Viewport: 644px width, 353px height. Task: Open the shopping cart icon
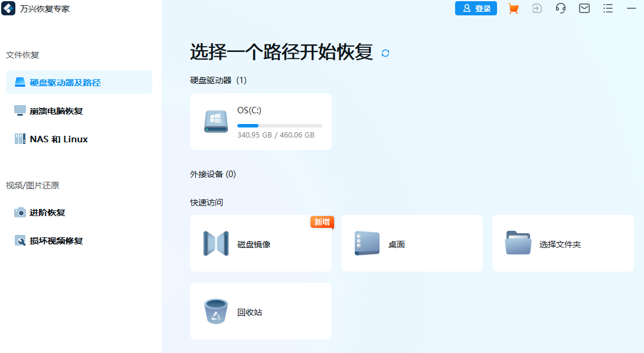(x=513, y=8)
